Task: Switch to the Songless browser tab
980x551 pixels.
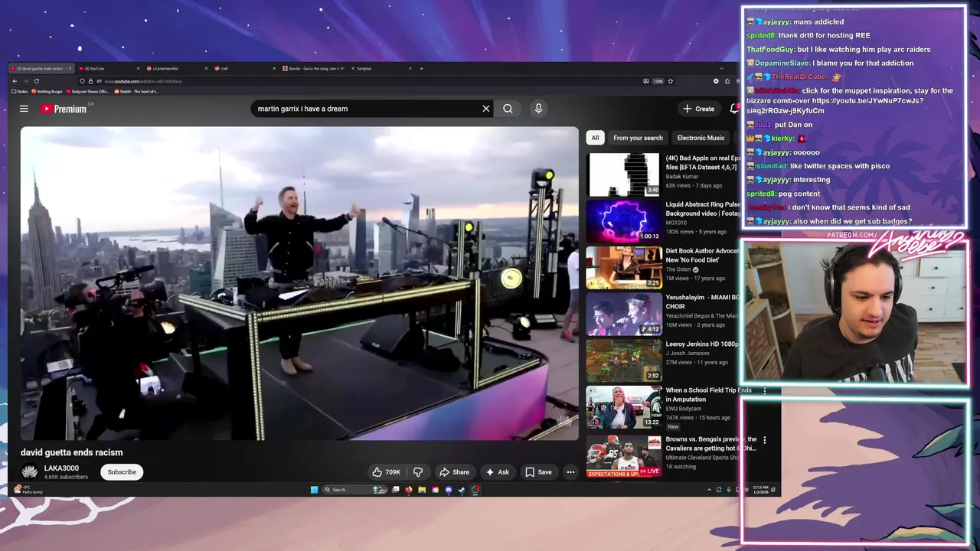Action: (380, 68)
